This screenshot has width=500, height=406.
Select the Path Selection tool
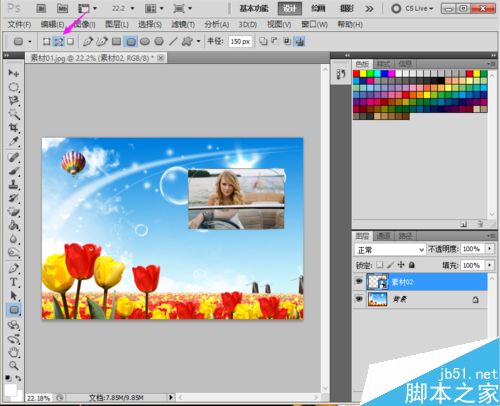[x=14, y=296]
